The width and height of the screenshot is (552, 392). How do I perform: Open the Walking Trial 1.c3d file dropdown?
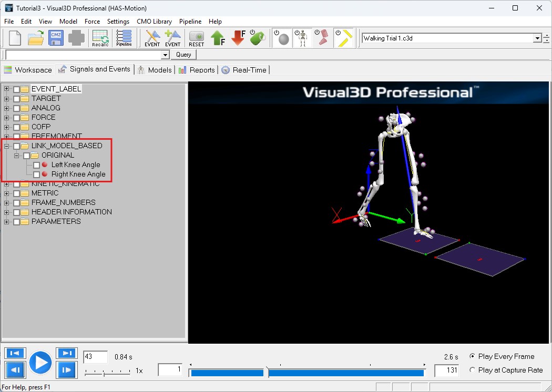pos(537,38)
